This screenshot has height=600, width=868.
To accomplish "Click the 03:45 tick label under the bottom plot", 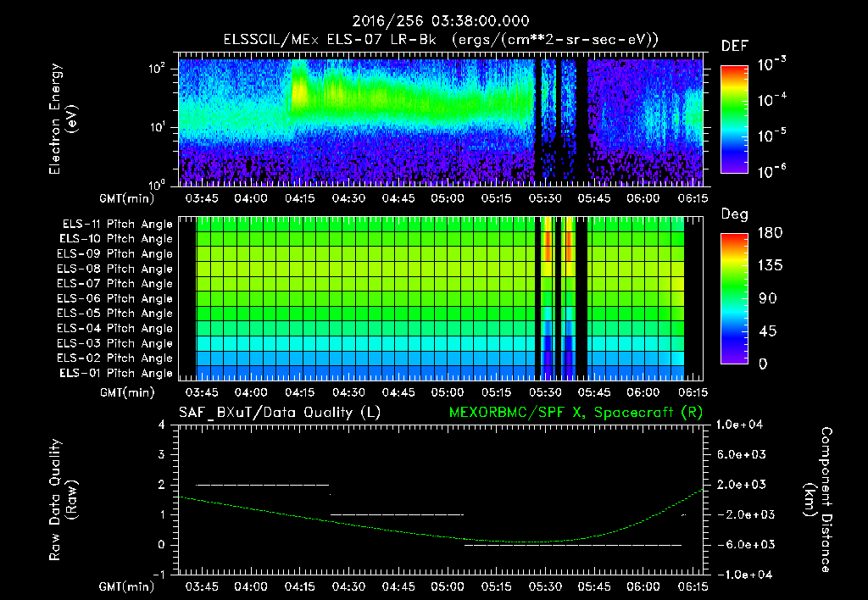I will [x=202, y=586].
